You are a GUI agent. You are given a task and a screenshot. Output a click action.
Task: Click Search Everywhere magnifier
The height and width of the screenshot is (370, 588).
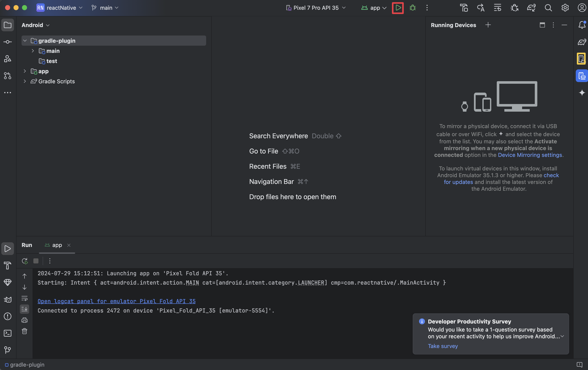point(548,8)
